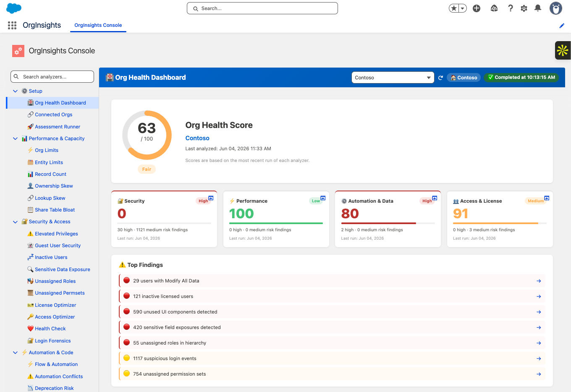Open Login Forensics analyzer
The width and height of the screenshot is (571, 392).
point(53,341)
